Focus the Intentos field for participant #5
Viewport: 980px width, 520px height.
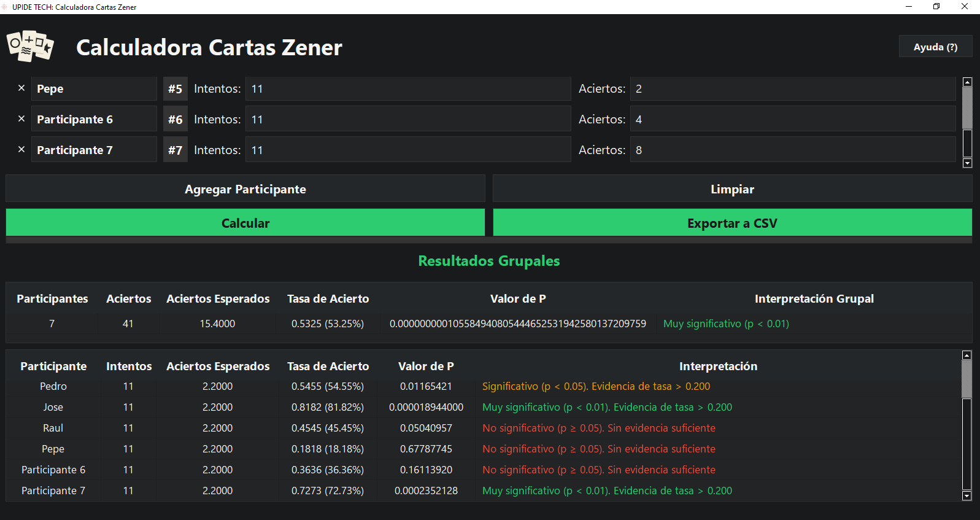pos(407,89)
